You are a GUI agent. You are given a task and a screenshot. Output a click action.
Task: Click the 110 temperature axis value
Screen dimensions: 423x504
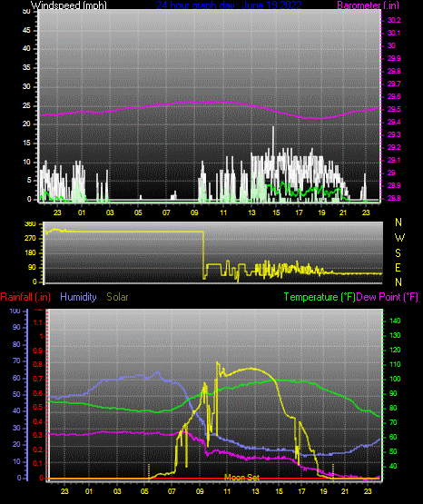coord(395,364)
